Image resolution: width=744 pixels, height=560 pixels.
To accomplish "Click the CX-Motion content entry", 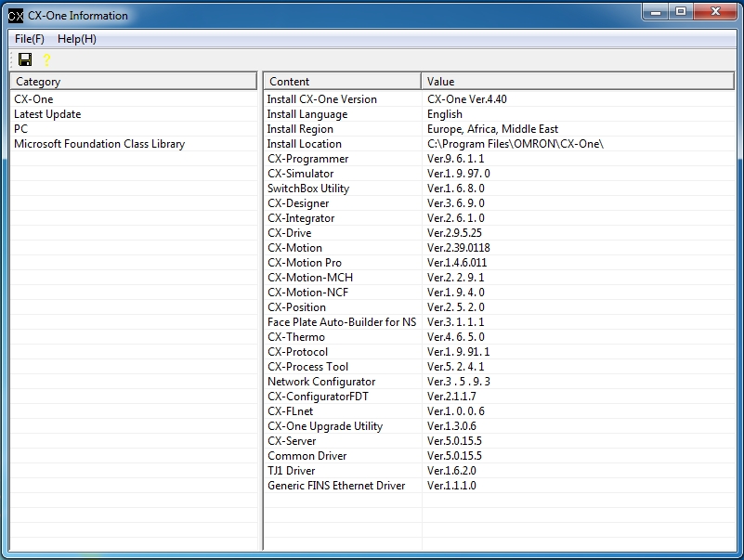I will (x=294, y=248).
